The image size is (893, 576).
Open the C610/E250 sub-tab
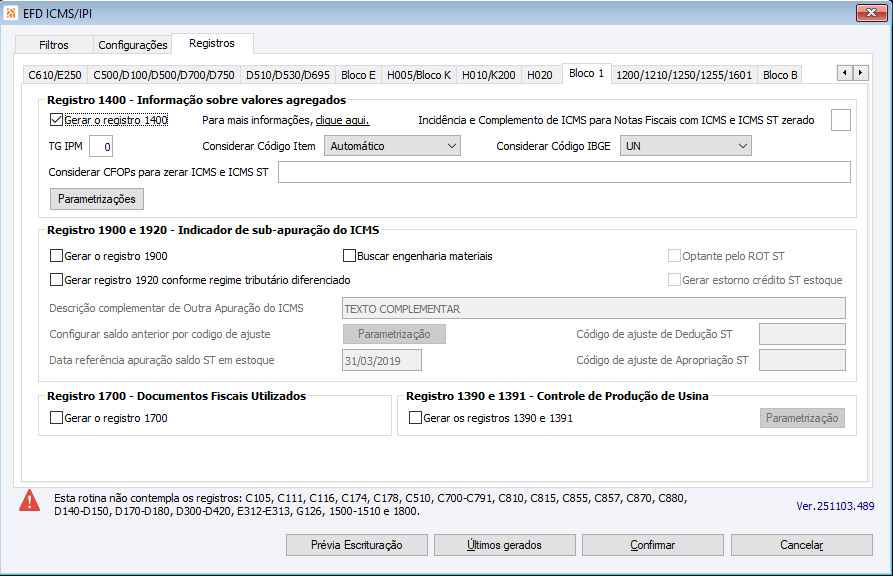[55, 75]
